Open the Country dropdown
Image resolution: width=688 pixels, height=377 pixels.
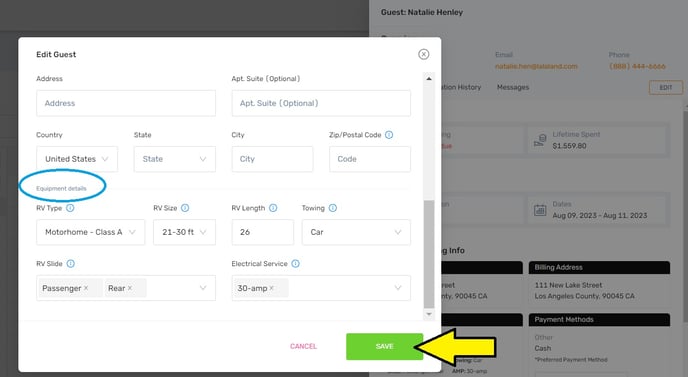77,159
